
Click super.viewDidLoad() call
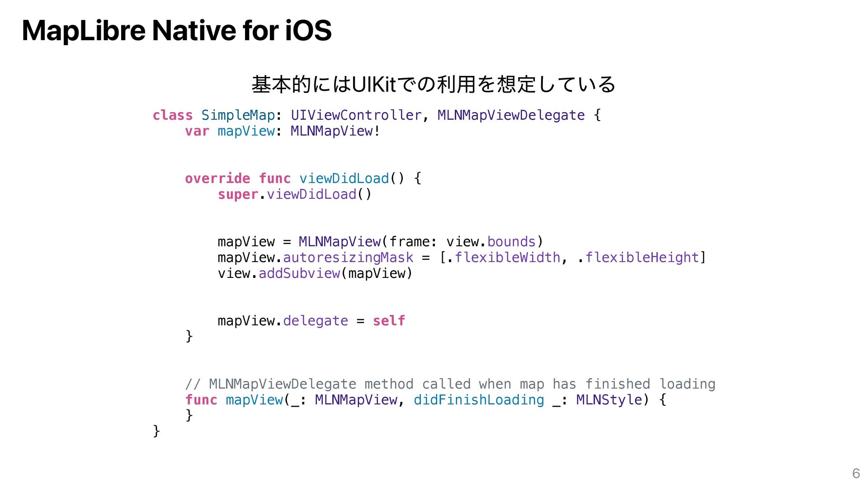(294, 194)
